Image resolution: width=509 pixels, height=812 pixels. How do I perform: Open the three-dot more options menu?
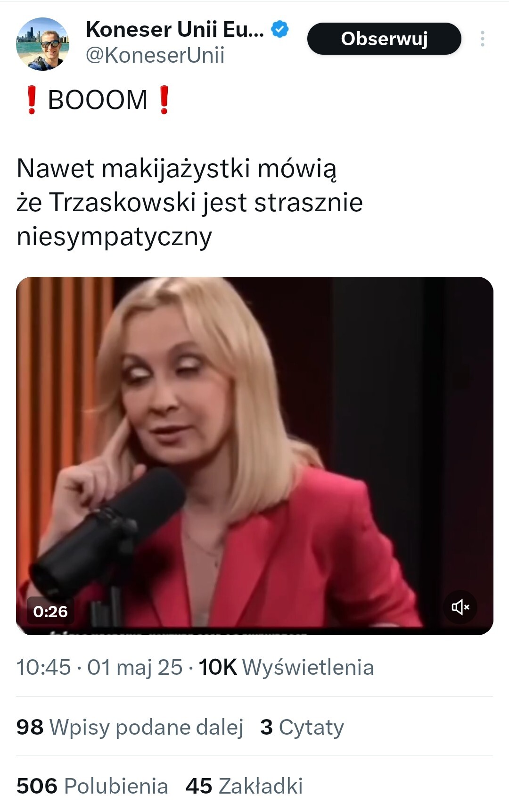coord(482,39)
